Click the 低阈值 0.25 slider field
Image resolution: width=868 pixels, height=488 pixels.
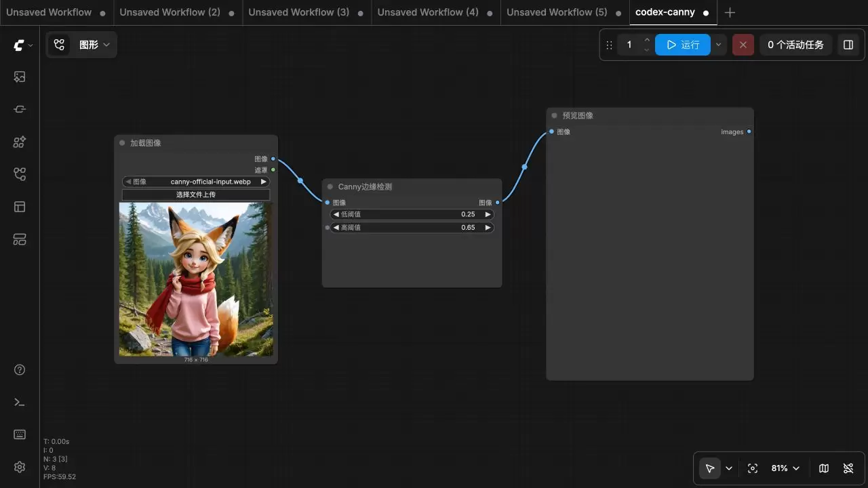[x=412, y=214]
